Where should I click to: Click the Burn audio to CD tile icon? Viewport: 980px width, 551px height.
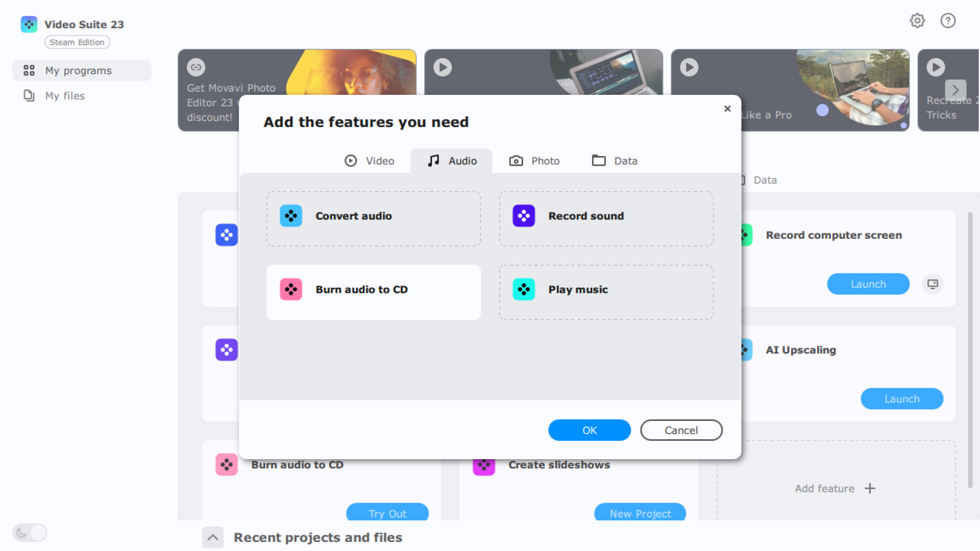290,289
